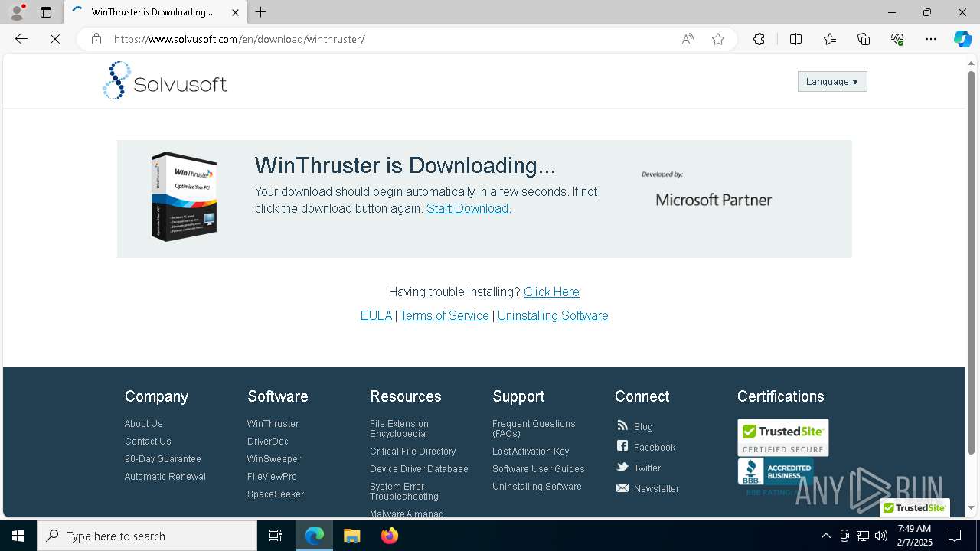Open Critical File Directory link
The width and height of the screenshot is (980, 551).
413,452
